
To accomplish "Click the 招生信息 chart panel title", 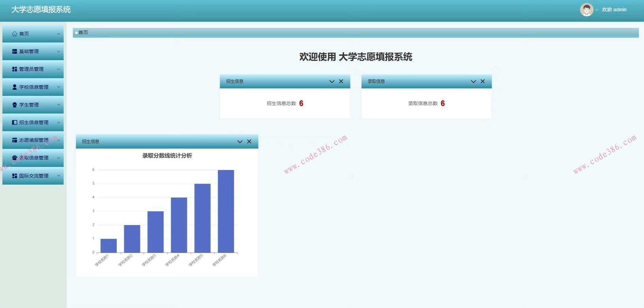I will point(91,141).
